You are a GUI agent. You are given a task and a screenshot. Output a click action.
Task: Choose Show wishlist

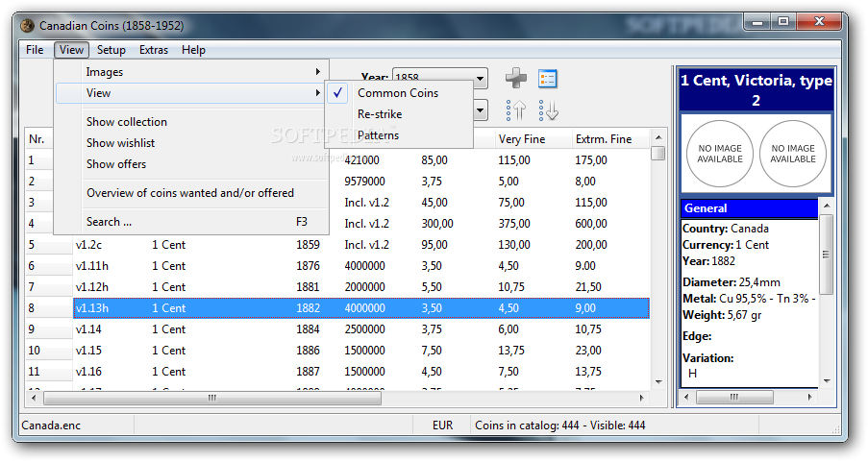pyautogui.click(x=191, y=143)
